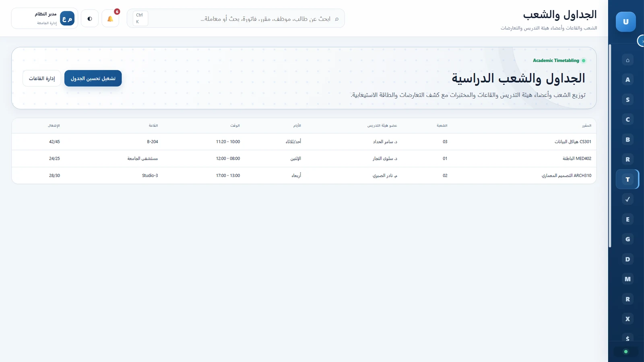Image resolution: width=644 pixels, height=362 pixels.
Task: Open notifications bell with badge
Action: point(110,19)
